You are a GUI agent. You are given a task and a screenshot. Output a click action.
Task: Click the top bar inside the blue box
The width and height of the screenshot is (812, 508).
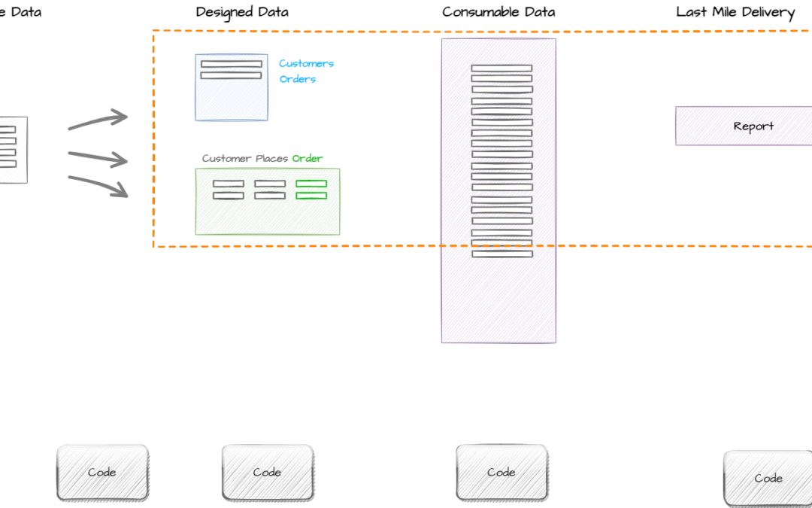coord(231,64)
